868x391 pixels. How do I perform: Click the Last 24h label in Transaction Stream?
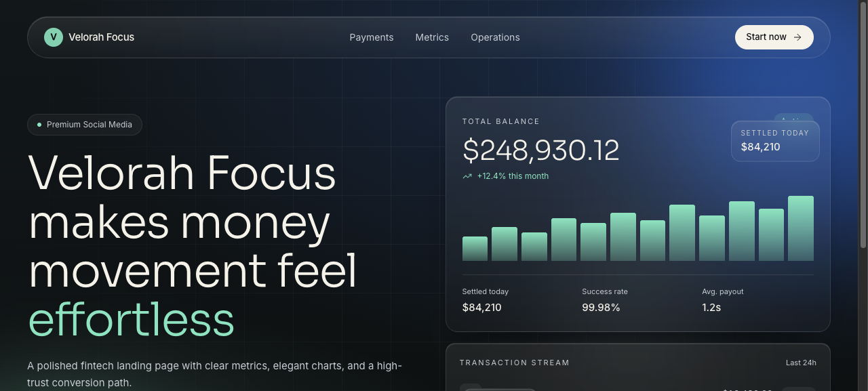(801, 363)
